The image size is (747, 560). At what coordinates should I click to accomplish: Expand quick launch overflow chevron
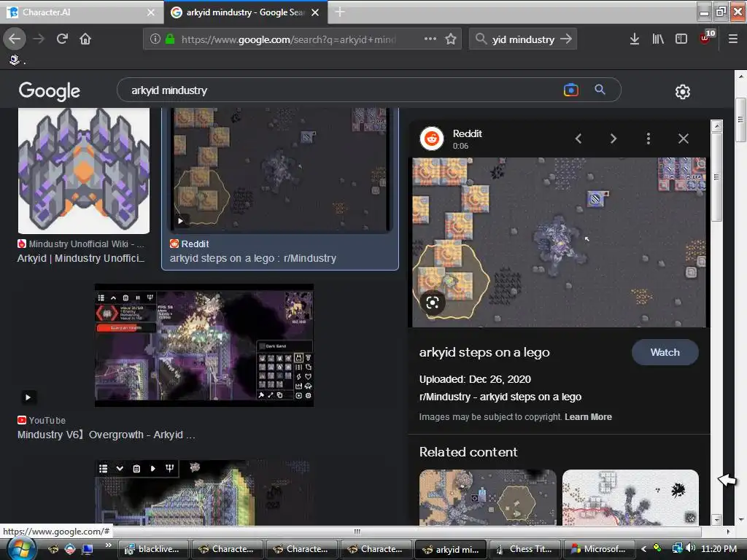(x=108, y=545)
